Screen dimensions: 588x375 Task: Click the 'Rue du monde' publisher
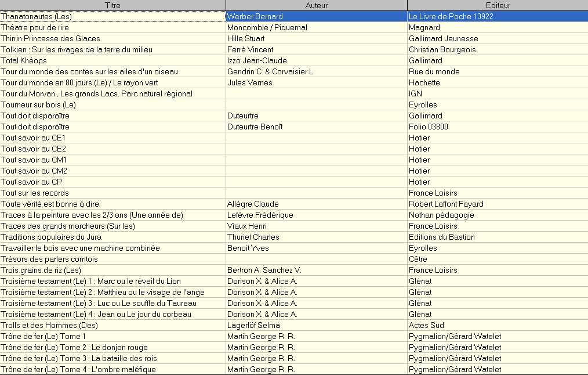(x=498, y=72)
